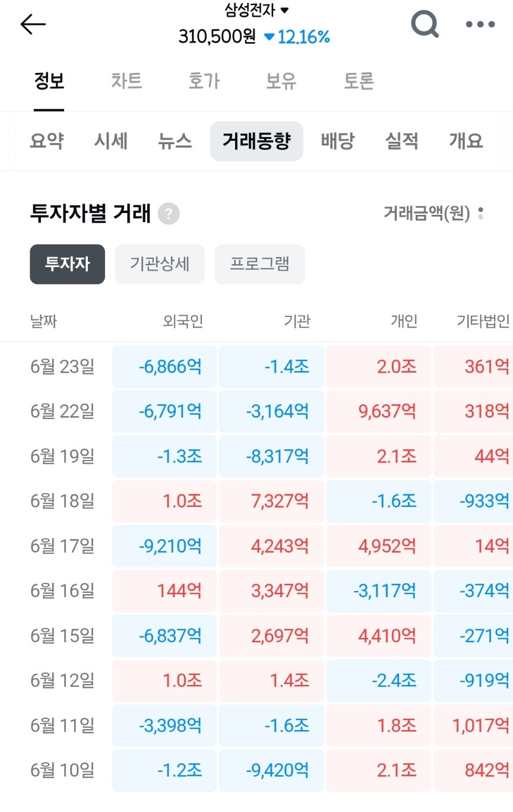Select the 기관상세 filter button
This screenshot has width=513, height=812.
pyautogui.click(x=160, y=264)
